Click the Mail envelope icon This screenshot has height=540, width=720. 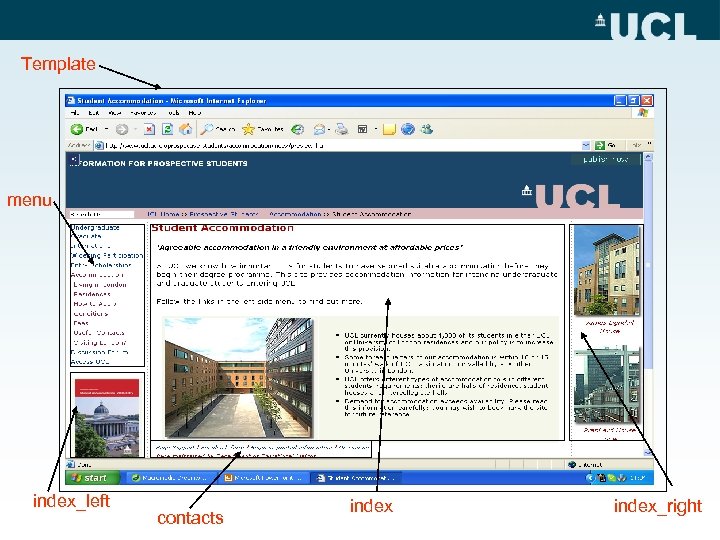[319, 129]
